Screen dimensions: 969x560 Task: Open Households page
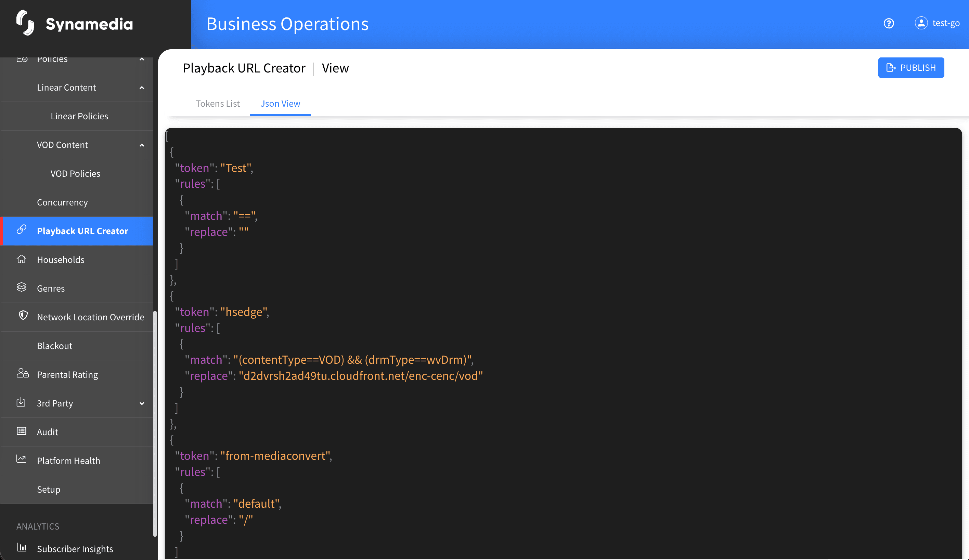point(77,259)
